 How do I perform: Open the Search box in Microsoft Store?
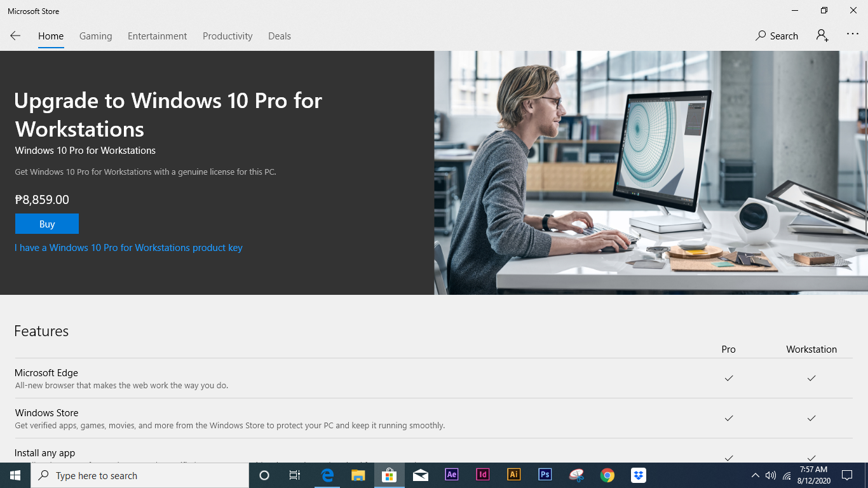tap(776, 36)
